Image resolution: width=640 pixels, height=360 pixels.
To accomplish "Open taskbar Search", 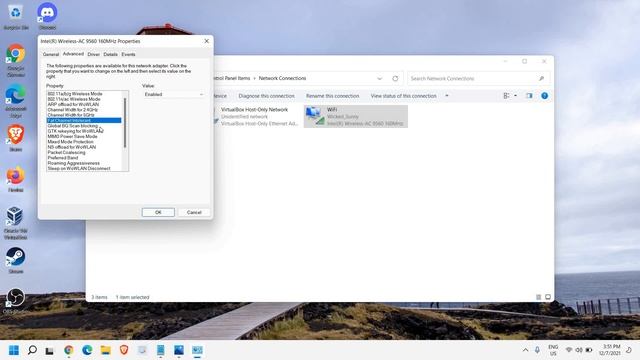I will click(32, 350).
